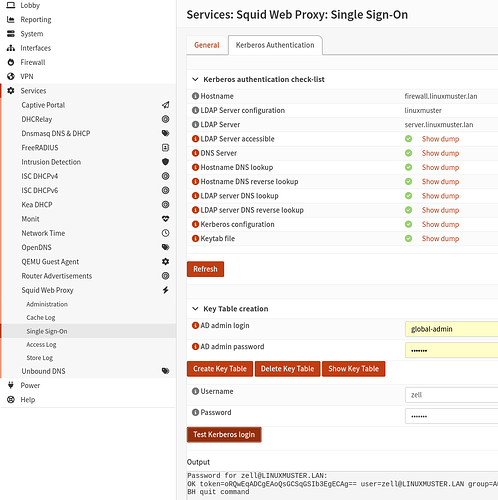Collapse Kerberos authentication check-list section

[x=195, y=79]
